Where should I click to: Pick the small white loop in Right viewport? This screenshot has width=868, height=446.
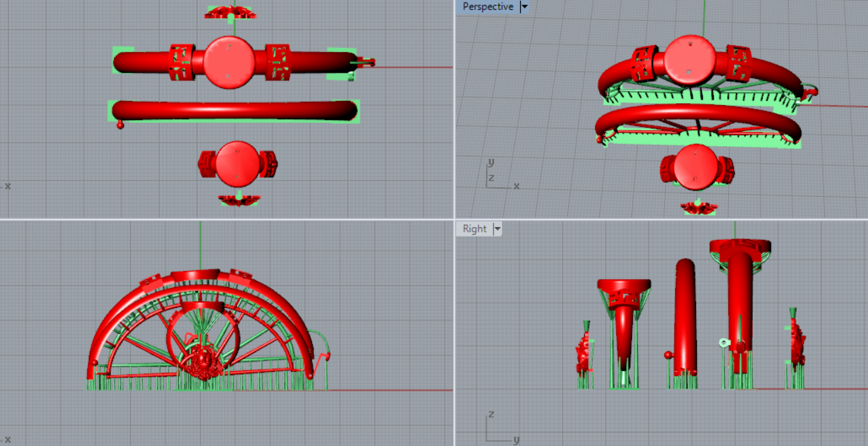[x=724, y=343]
